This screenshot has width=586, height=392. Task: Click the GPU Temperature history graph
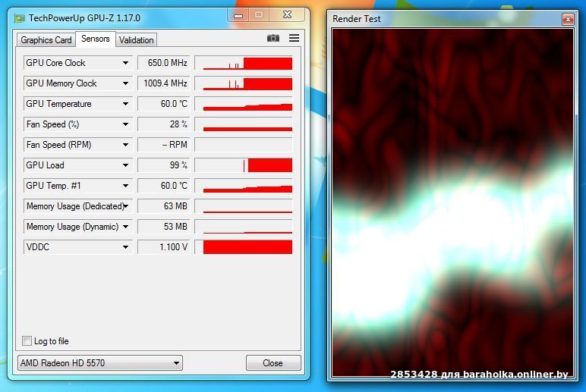pos(244,104)
